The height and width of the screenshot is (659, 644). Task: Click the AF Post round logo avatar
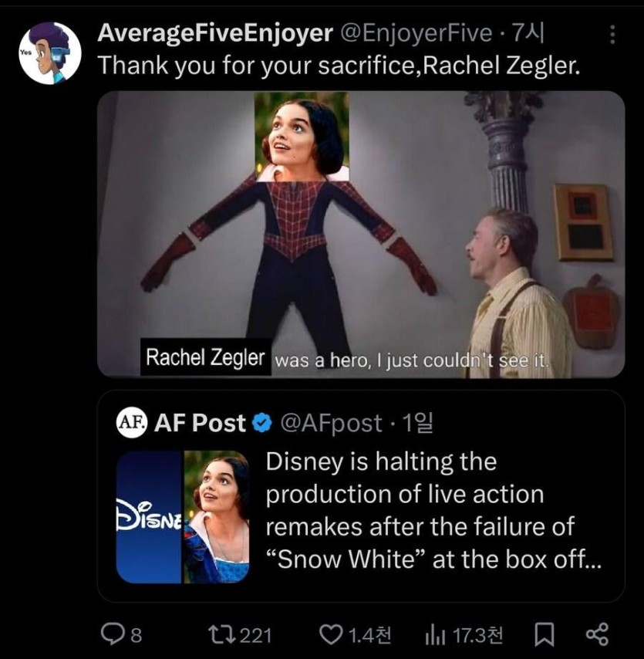coord(131,423)
